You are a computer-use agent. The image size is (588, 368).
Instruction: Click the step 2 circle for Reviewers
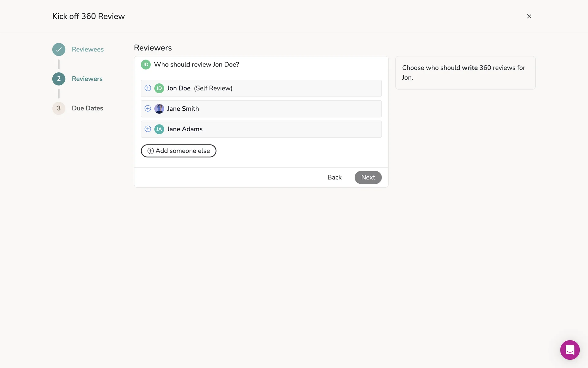(59, 79)
